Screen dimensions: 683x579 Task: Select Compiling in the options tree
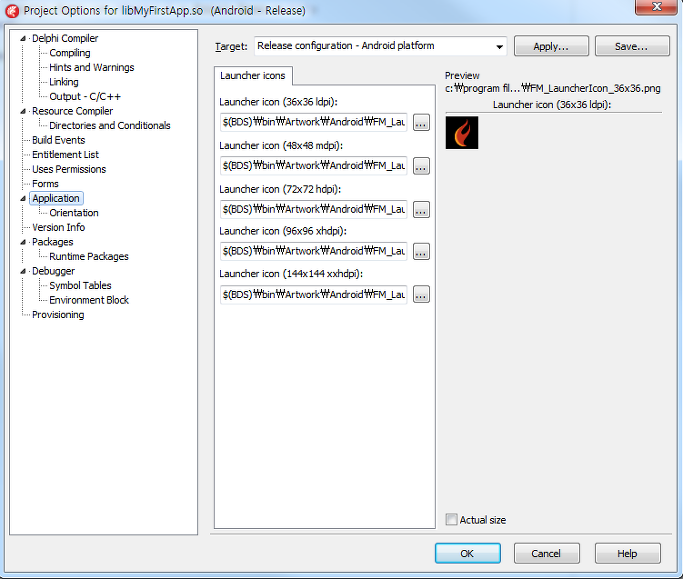[x=70, y=53]
